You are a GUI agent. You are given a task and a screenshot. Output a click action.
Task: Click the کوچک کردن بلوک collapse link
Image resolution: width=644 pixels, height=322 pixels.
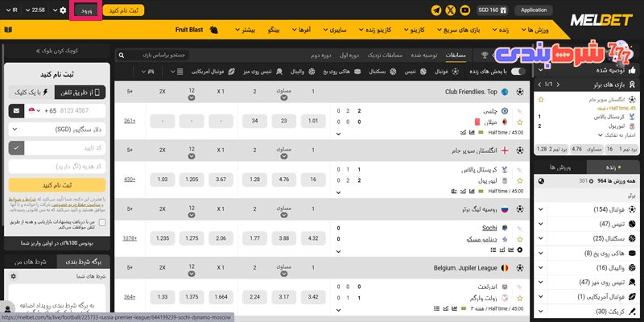(56, 51)
